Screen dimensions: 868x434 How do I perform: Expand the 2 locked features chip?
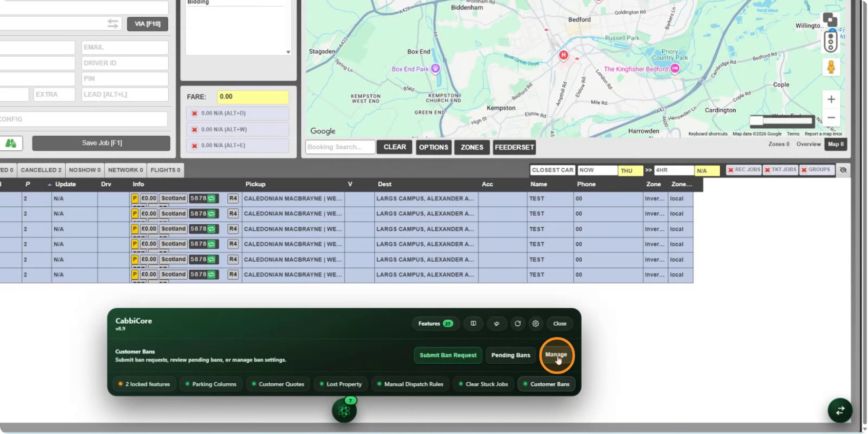(144, 384)
